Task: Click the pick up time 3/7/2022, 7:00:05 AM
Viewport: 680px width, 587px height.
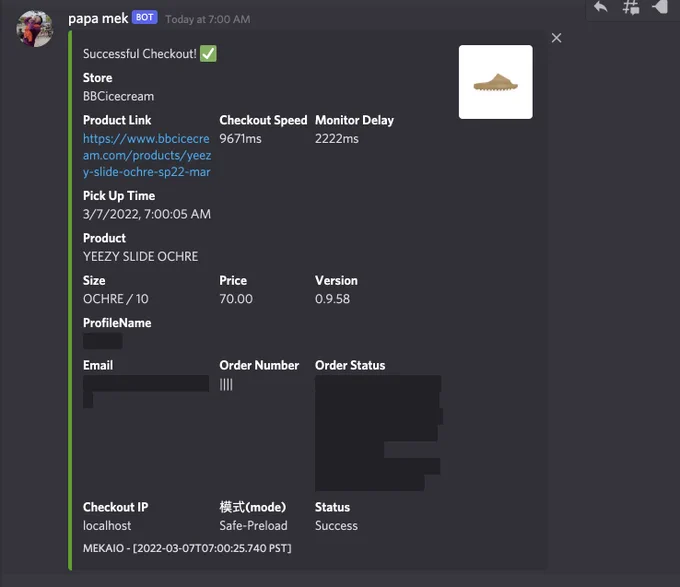Action: (147, 214)
